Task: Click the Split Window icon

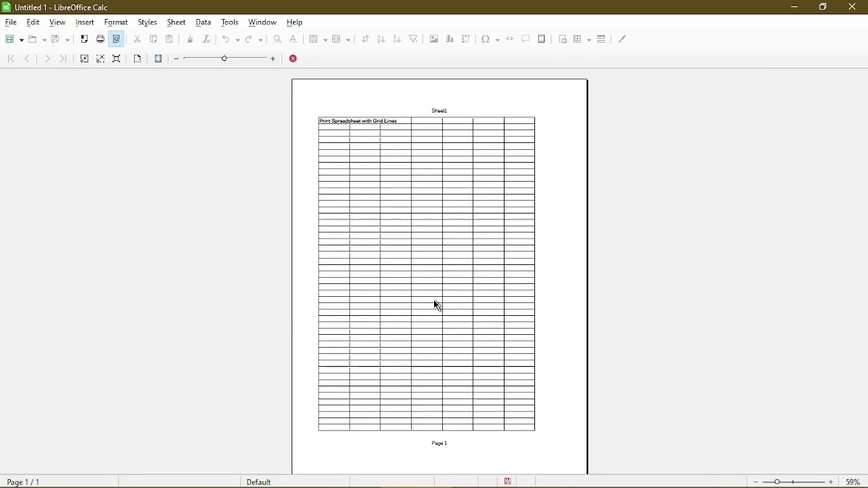Action: (x=602, y=39)
